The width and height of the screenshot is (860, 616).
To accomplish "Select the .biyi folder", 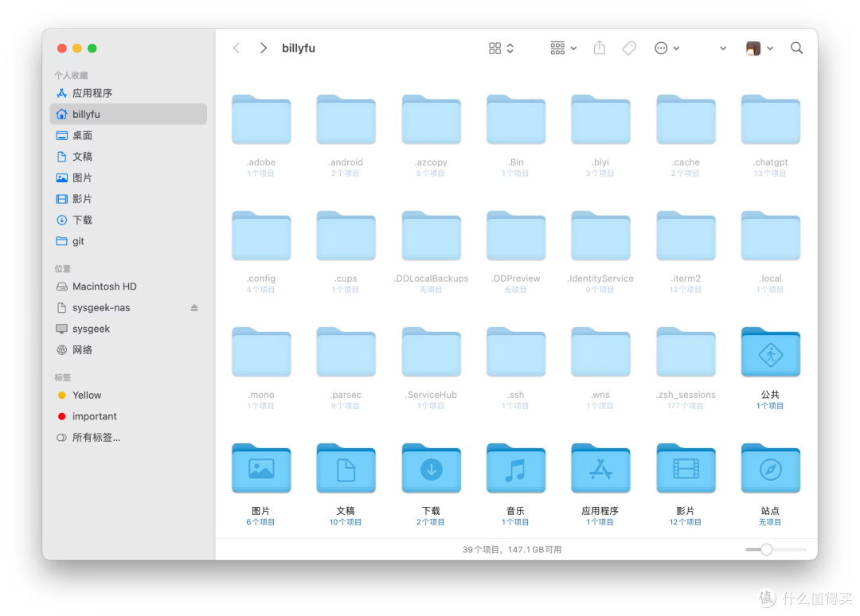I will click(600, 119).
